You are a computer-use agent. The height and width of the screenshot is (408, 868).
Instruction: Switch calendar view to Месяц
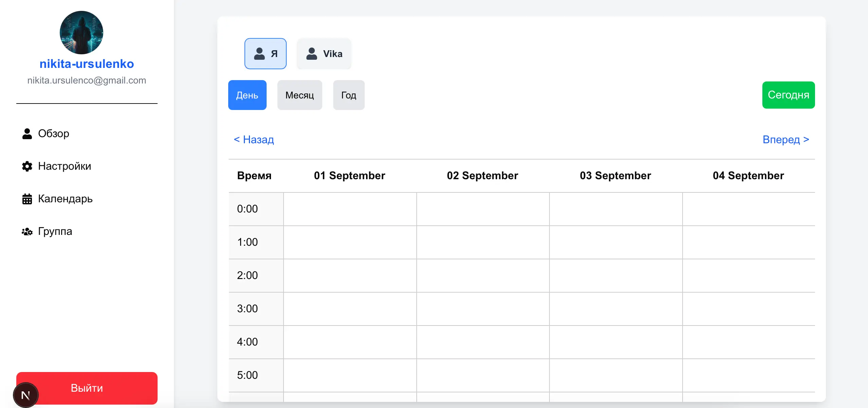click(300, 95)
